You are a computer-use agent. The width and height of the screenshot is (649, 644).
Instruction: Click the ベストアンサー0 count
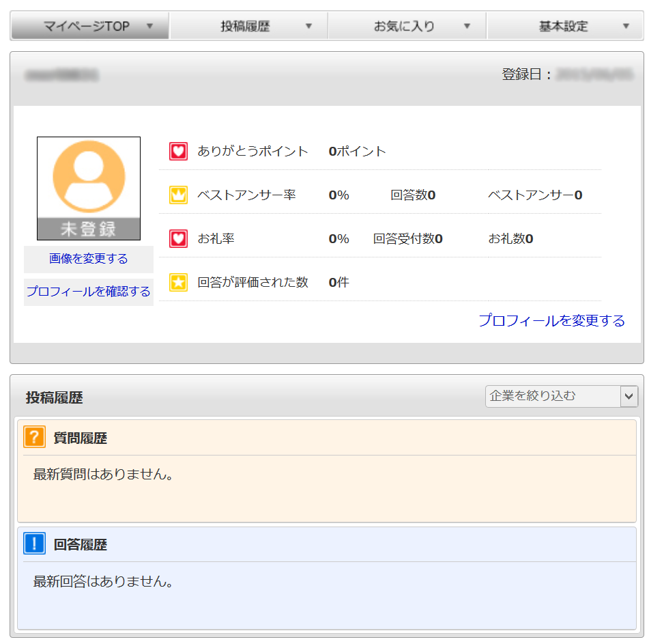tap(535, 195)
